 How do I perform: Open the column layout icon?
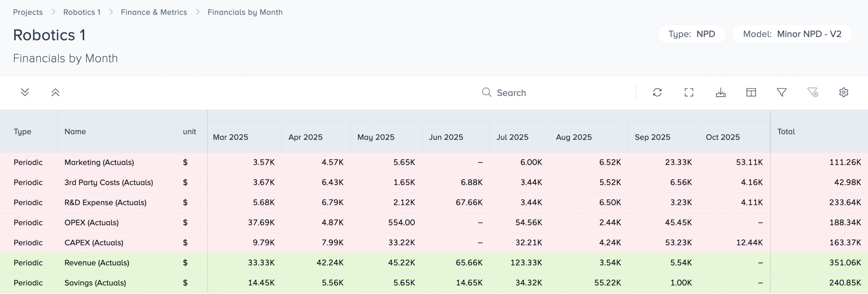(x=751, y=93)
